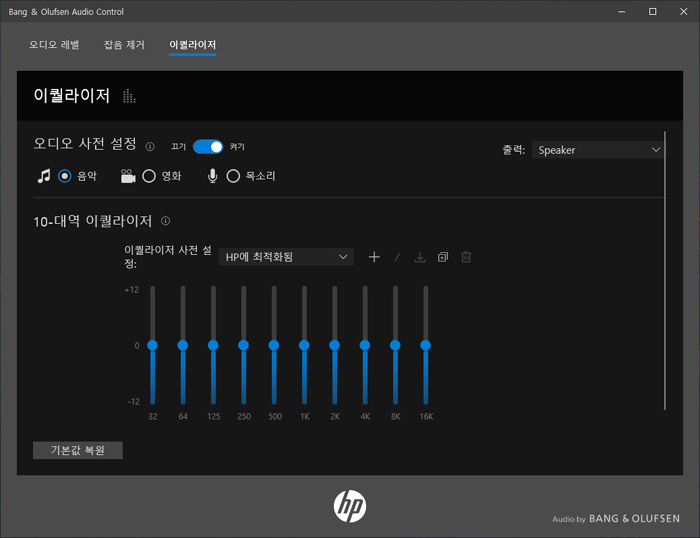Click the -12 scale label
The image size is (700, 538).
133,401
